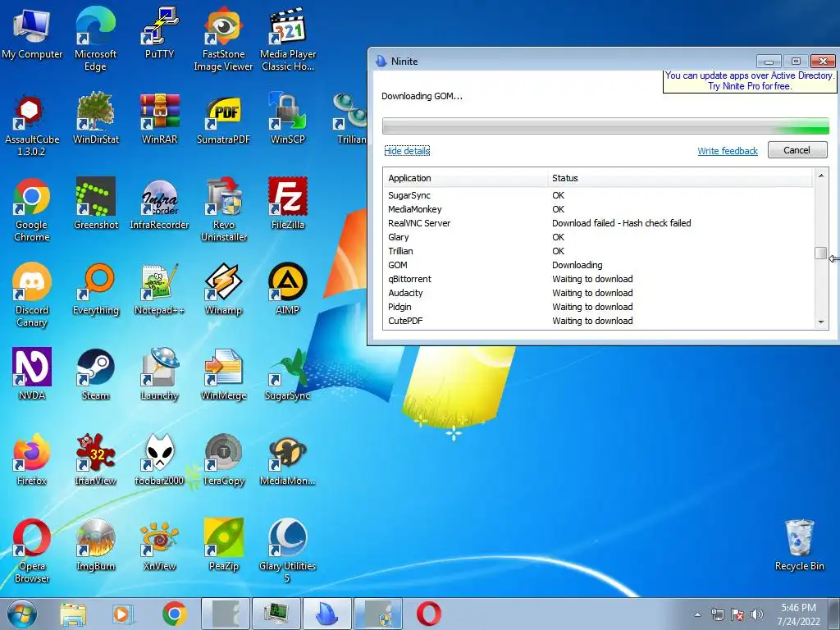Image resolution: width=840 pixels, height=630 pixels.
Task: Click the PeaZip desktop shortcut
Action: (223, 545)
